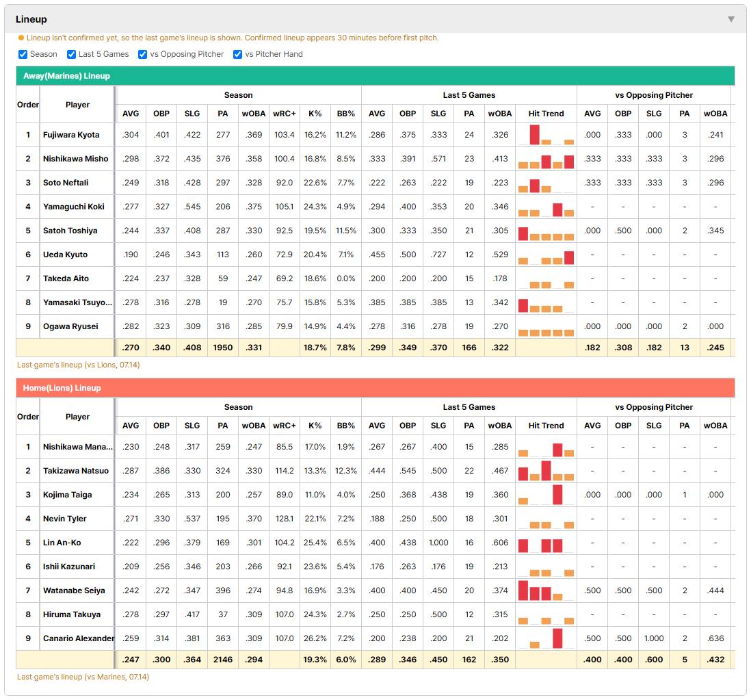Uncheck the Season checkbox
The width and height of the screenshot is (751, 700).
pos(23,54)
